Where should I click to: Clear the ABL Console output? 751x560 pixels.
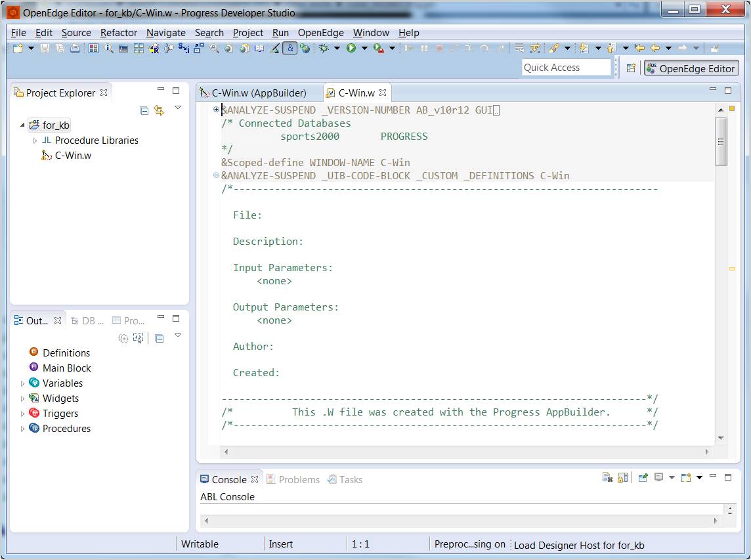coord(607,477)
